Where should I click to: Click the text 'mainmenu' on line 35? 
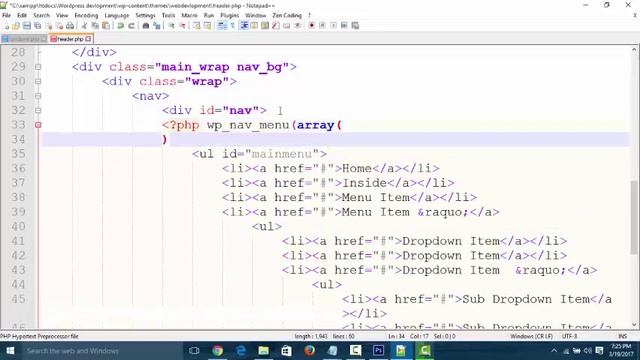click(x=282, y=154)
